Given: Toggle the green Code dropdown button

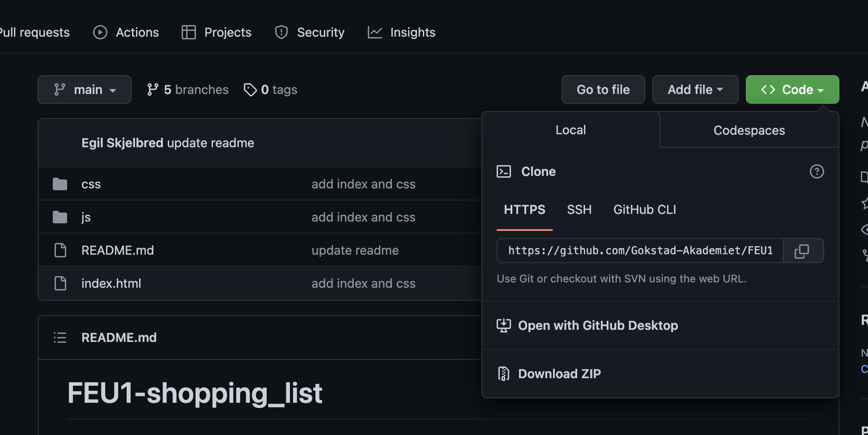Looking at the screenshot, I should 792,90.
